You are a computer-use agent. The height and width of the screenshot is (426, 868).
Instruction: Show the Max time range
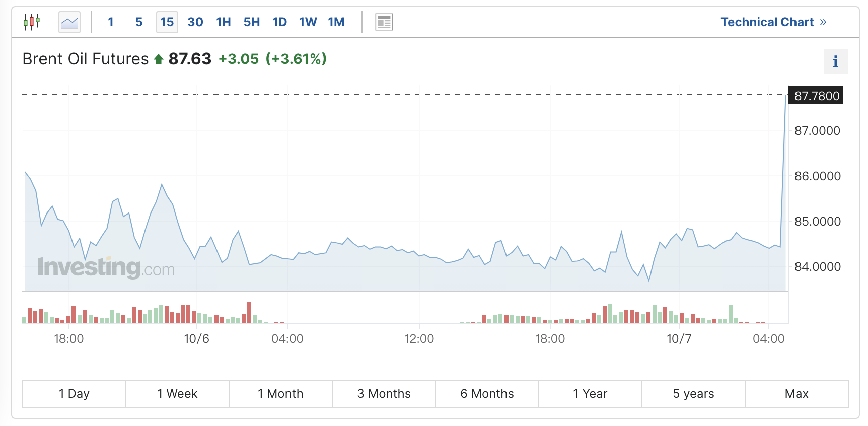point(797,394)
